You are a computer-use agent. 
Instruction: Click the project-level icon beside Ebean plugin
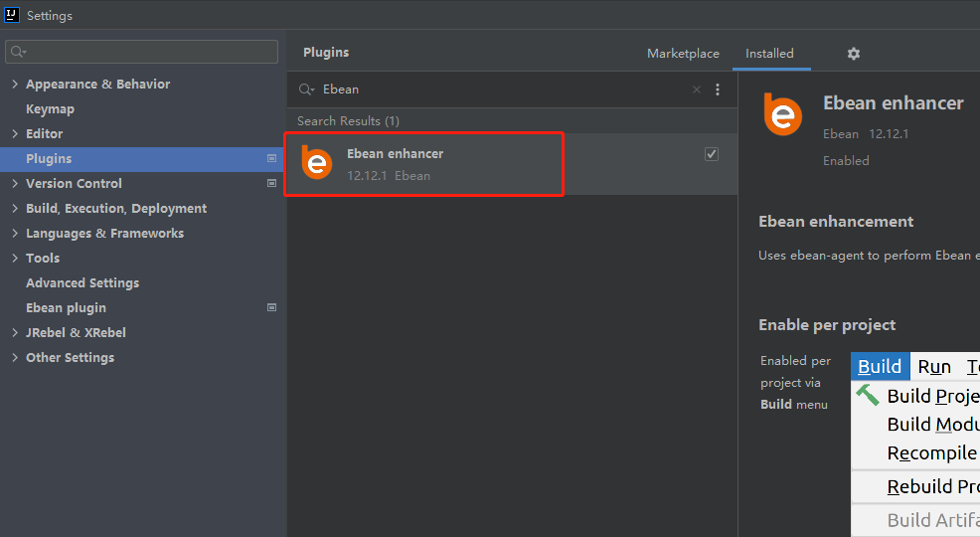pyautogui.click(x=272, y=307)
